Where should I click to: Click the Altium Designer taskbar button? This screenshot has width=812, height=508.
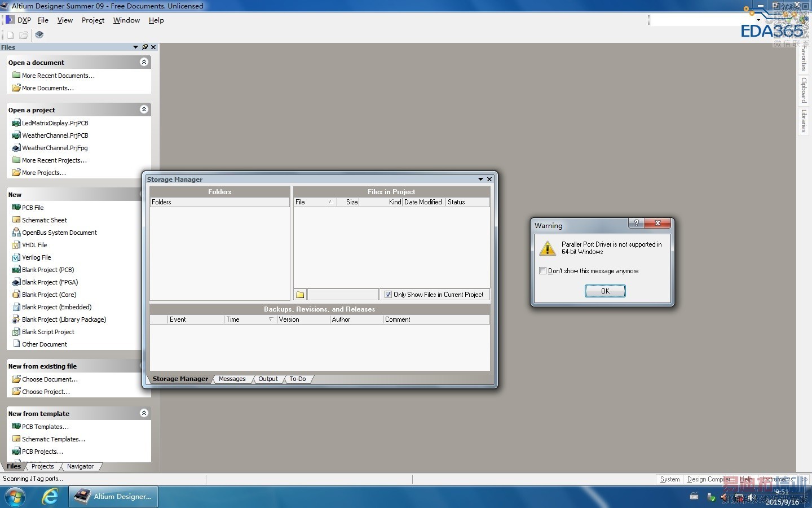click(x=113, y=497)
